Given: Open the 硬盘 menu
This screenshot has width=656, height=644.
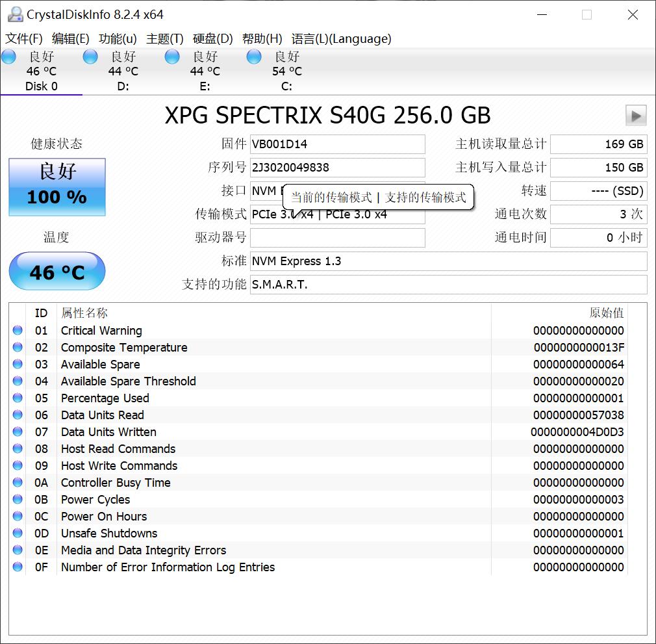Looking at the screenshot, I should pyautogui.click(x=211, y=39).
